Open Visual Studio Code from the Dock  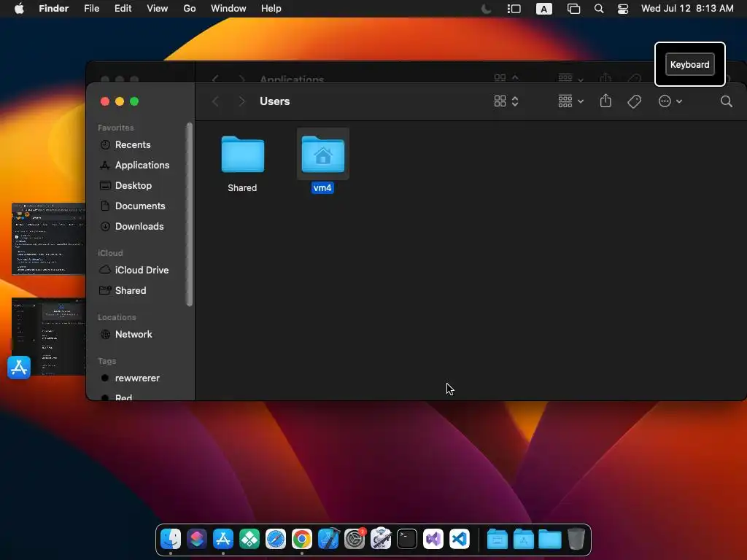[x=460, y=539]
